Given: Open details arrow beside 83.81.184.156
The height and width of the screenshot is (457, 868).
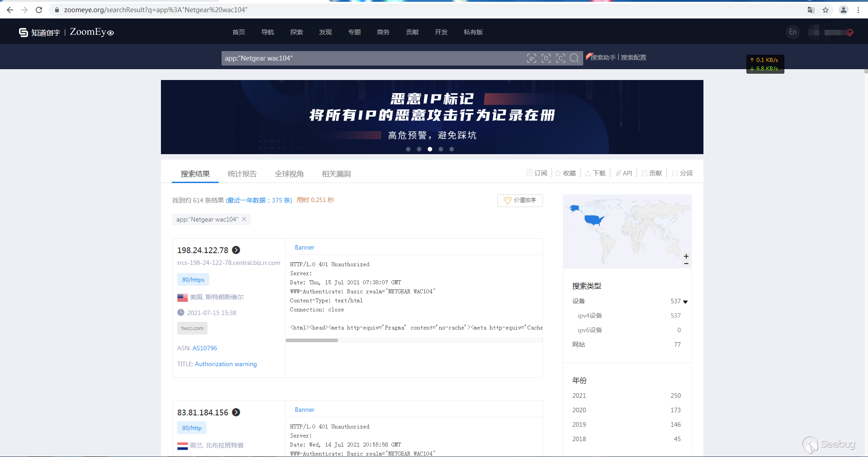Looking at the screenshot, I should (x=236, y=412).
